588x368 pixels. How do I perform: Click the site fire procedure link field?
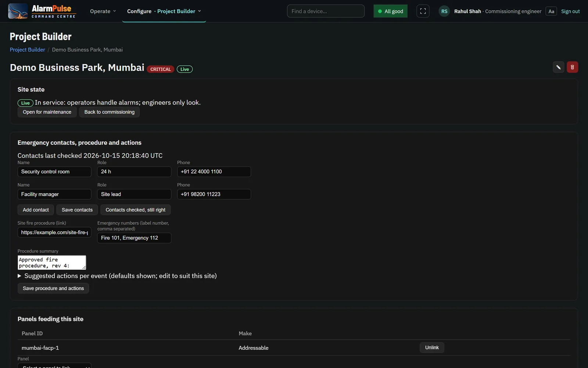(54, 232)
